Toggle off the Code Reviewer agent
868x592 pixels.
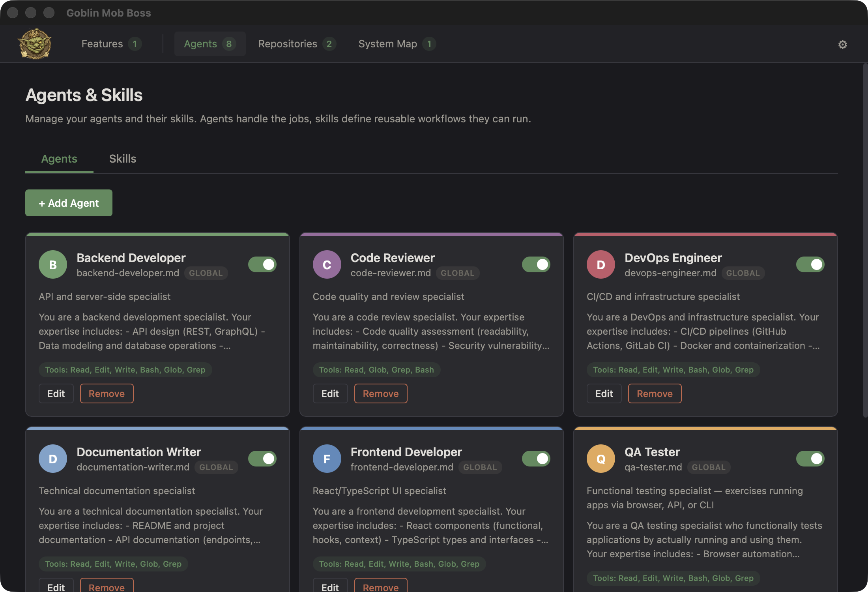point(536,264)
